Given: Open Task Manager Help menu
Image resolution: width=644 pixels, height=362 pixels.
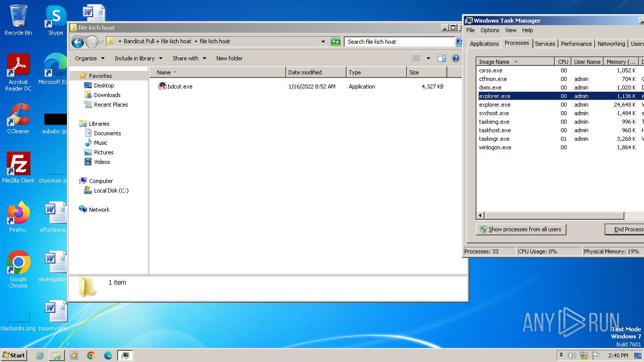Looking at the screenshot, I should pyautogui.click(x=527, y=30).
